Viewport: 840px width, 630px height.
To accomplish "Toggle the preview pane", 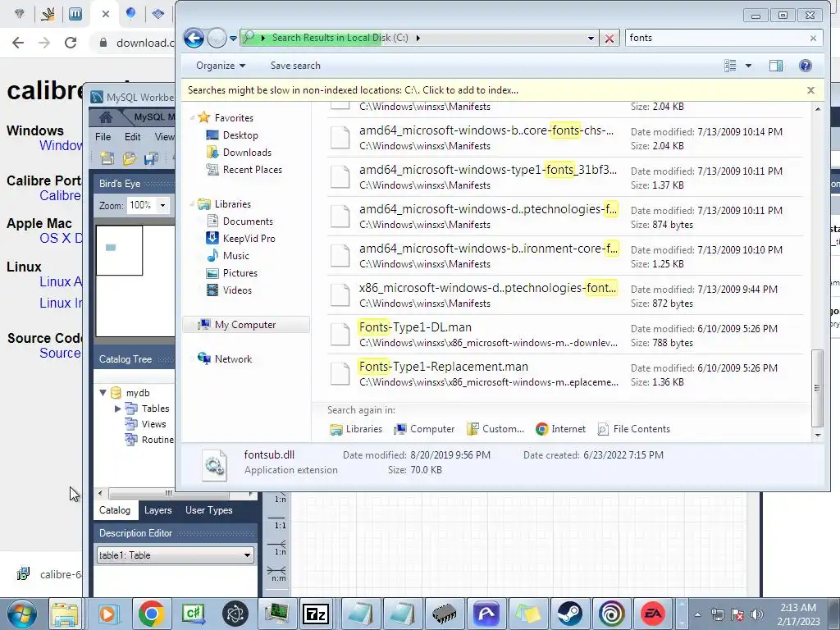I will pyautogui.click(x=776, y=66).
